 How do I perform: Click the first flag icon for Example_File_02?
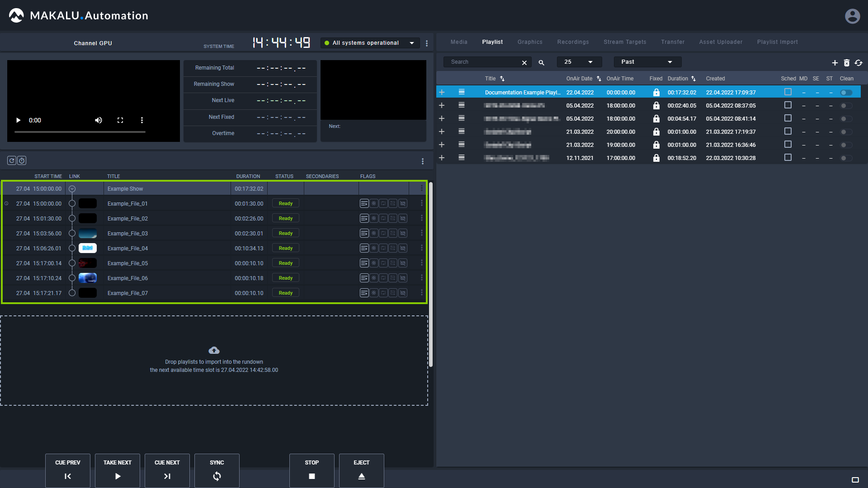[x=364, y=218]
